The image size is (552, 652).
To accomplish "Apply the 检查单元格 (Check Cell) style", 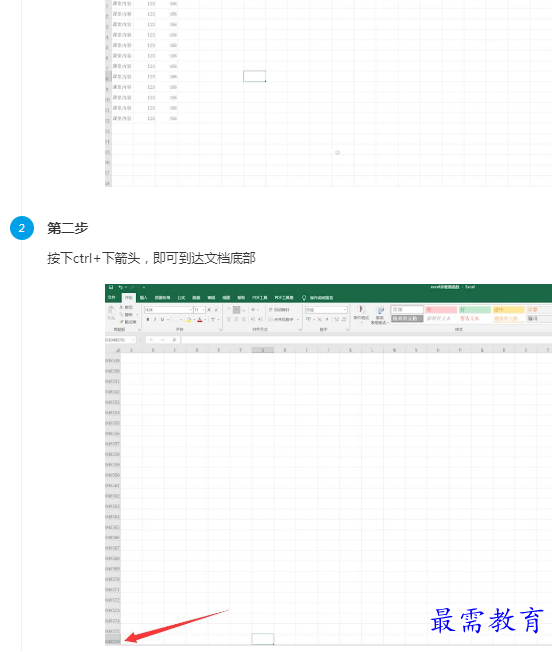I will 407,319.
